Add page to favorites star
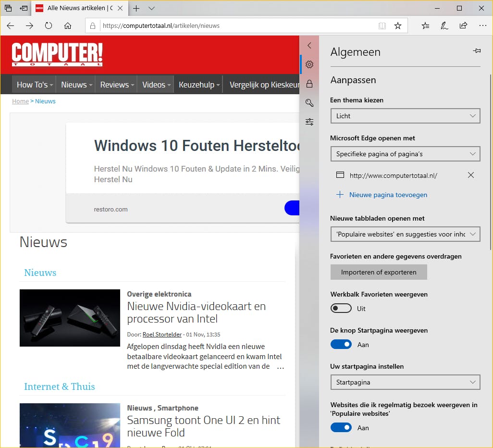493x448 pixels. [x=398, y=26]
